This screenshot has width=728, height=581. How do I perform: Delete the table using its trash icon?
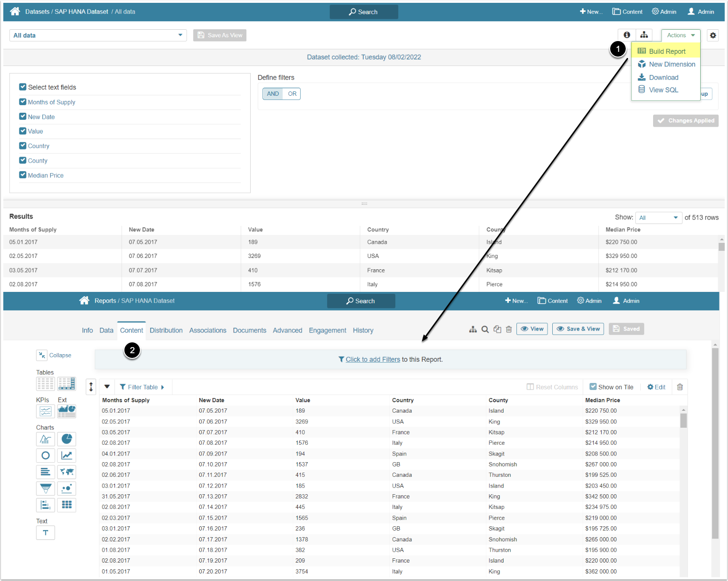pyautogui.click(x=679, y=387)
